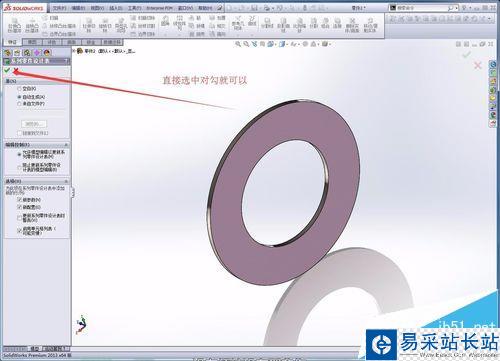The image size is (500, 361).
Task: Click the Edit Appearance sphere icon
Action: pyautogui.click(x=305, y=44)
